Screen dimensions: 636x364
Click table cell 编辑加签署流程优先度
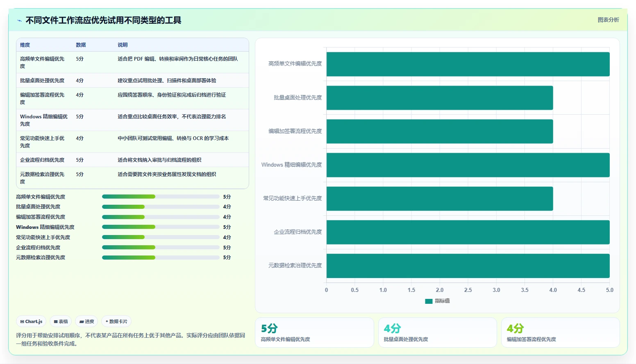43,98
